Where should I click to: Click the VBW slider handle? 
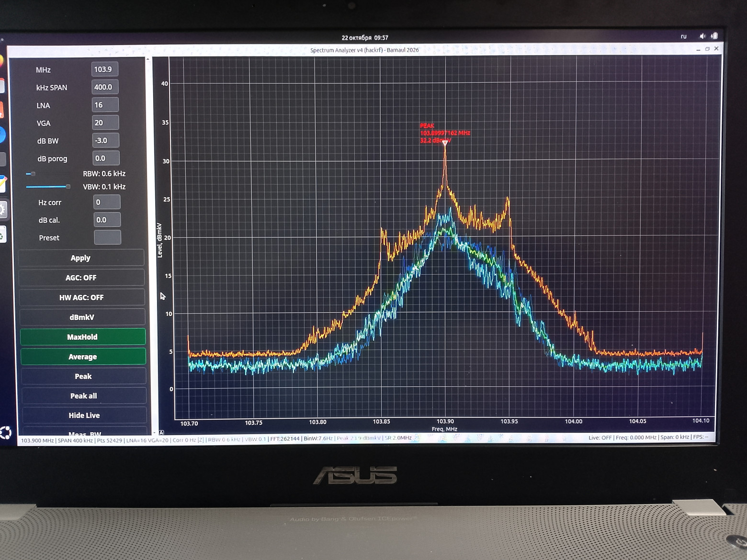[x=68, y=187]
